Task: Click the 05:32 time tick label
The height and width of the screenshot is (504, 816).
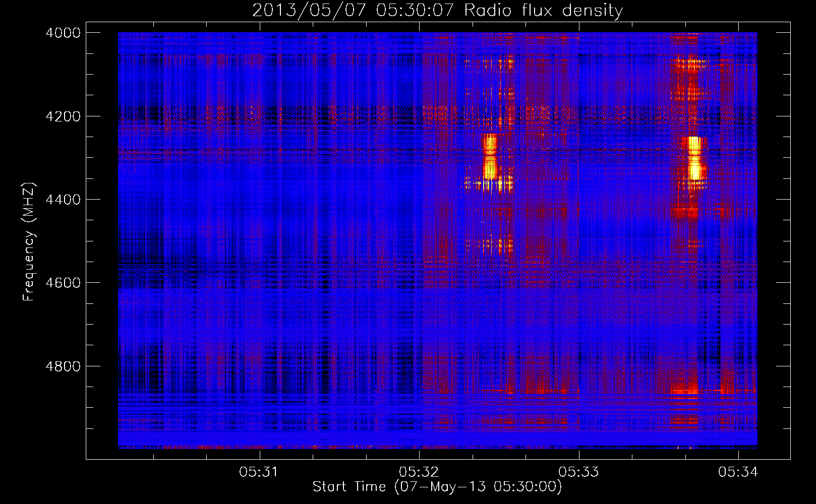Action: [418, 472]
